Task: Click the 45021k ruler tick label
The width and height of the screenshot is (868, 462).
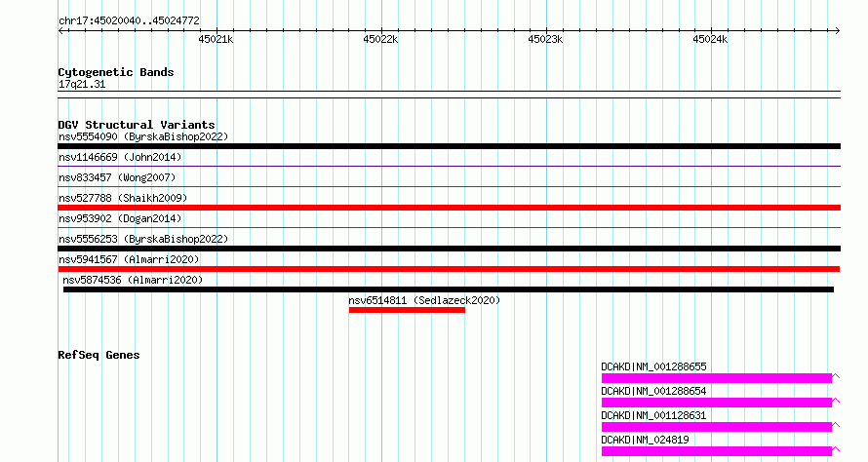Action: (216, 39)
